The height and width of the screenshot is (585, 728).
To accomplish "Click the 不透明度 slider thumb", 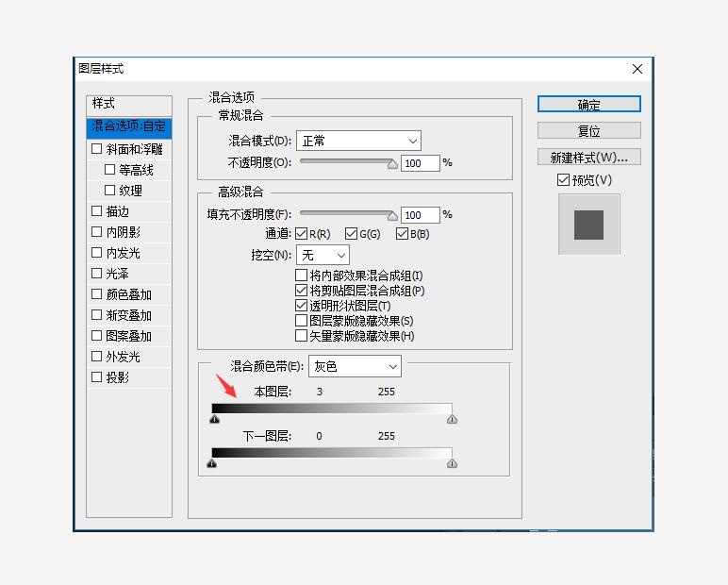I will pyautogui.click(x=392, y=164).
